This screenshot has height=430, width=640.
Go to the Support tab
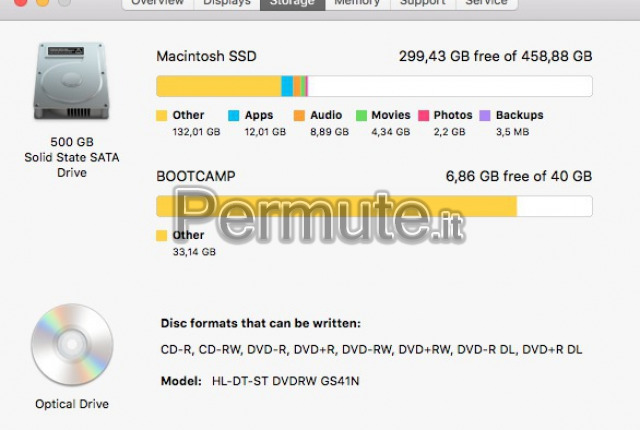pyautogui.click(x=422, y=3)
